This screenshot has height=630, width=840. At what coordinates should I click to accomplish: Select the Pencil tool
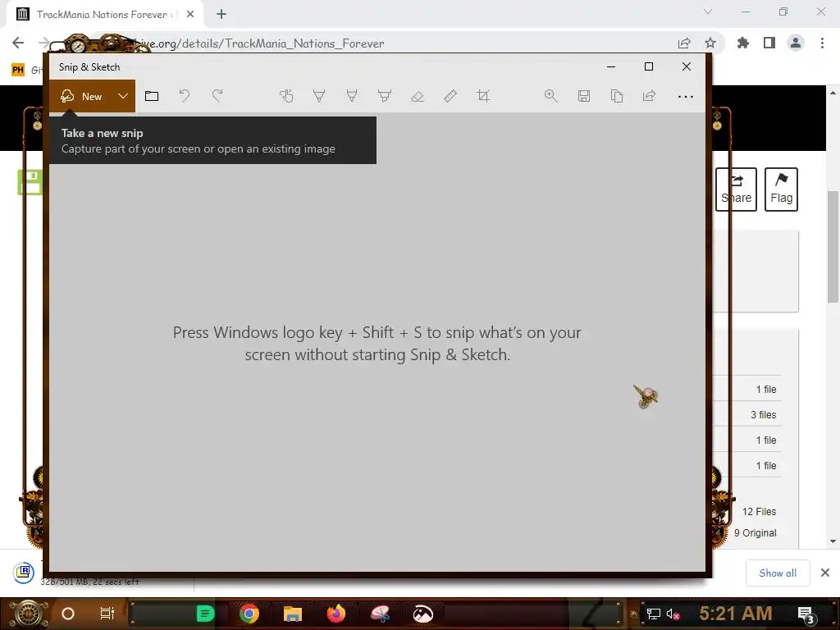(x=352, y=96)
